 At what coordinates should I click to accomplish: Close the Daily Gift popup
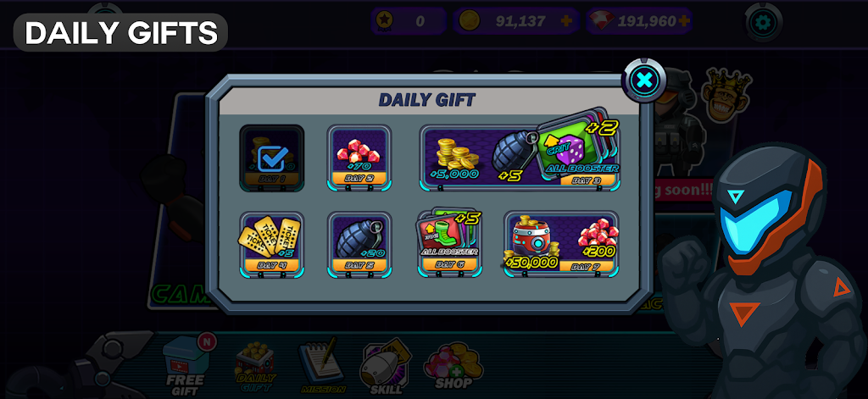click(644, 80)
